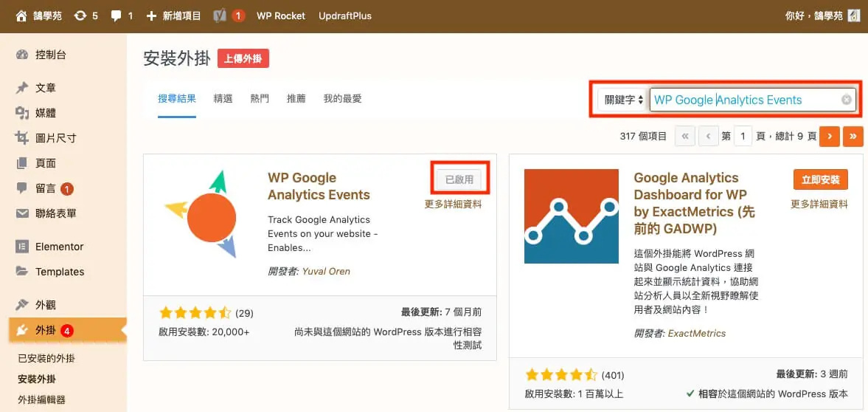The height and width of the screenshot is (412, 868).
Task: Select the 搜尋結果 tab
Action: [176, 99]
